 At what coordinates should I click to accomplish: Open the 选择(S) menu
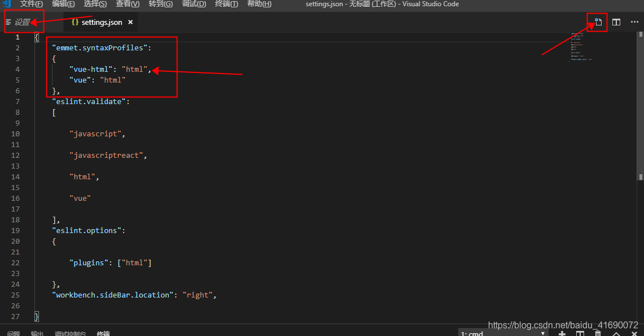point(95,4)
